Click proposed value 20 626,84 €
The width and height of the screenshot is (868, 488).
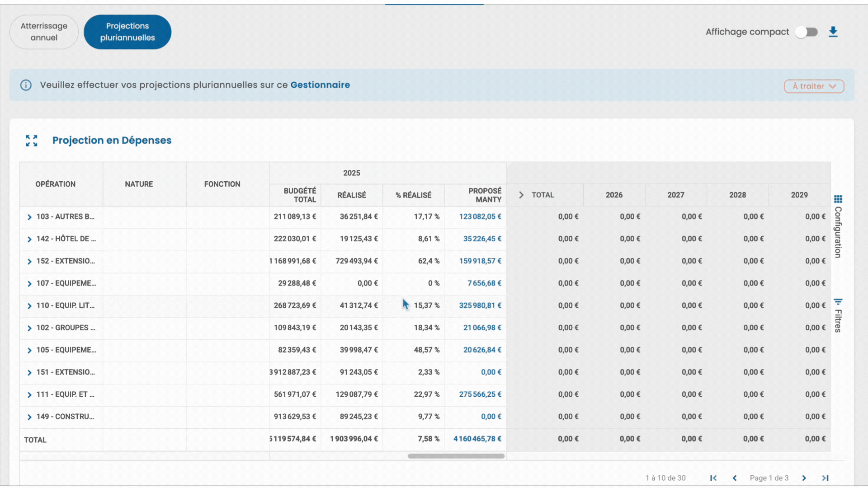click(x=482, y=350)
